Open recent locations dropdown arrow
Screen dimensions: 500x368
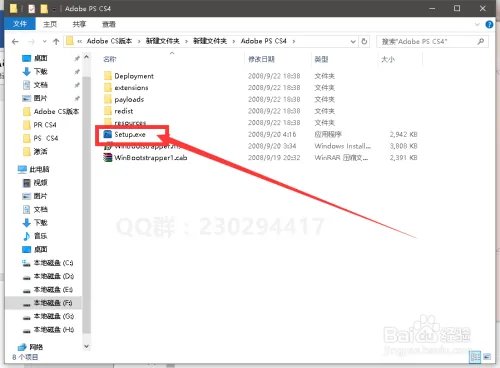45,42
